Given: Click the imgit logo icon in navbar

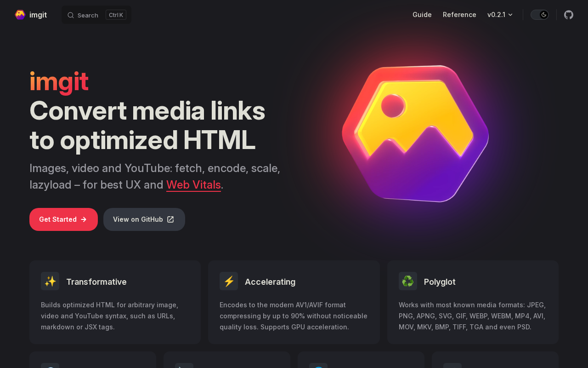Looking at the screenshot, I should pos(20,15).
